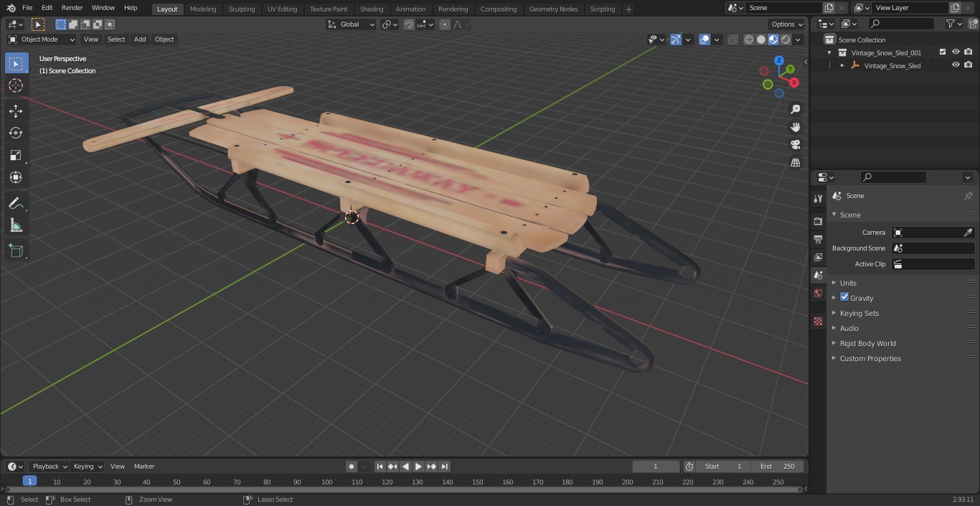980x506 pixels.
Task: Select the Move tool
Action: click(x=16, y=111)
